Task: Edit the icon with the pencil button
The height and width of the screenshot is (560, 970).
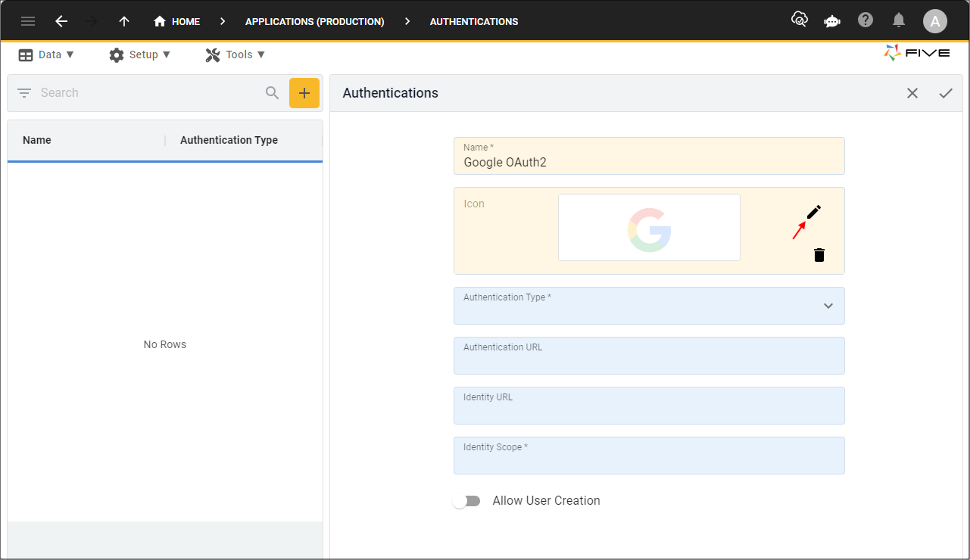Action: [x=814, y=212]
